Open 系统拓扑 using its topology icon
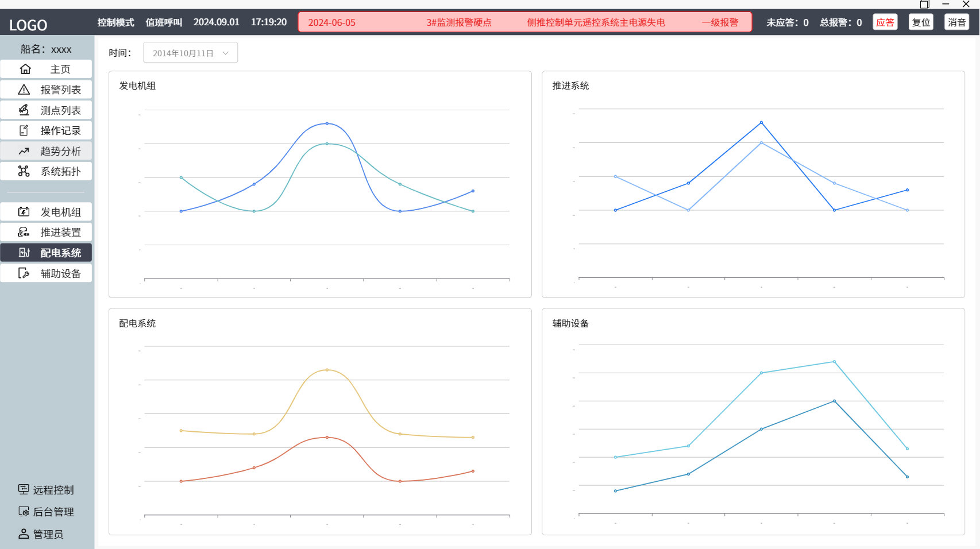The image size is (980, 549). [x=24, y=171]
